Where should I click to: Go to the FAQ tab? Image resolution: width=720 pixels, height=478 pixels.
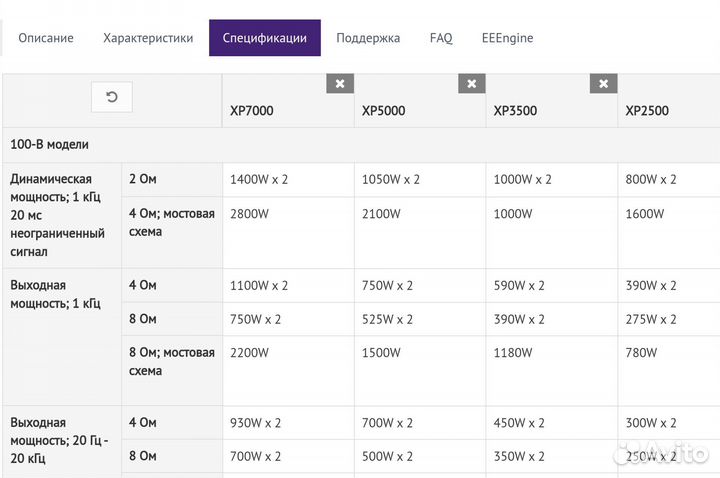[x=441, y=38]
